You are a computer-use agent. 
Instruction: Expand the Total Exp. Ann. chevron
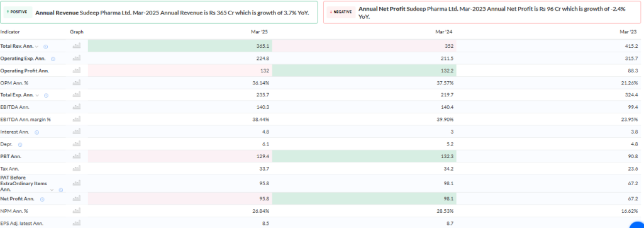click(x=38, y=96)
